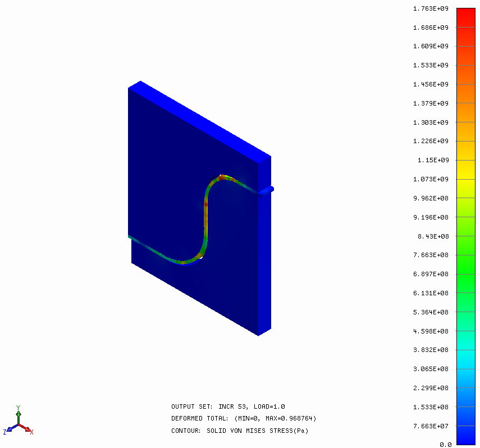Click legend value 1.533E+09
Viewport: 480px width, 448px height.
pyautogui.click(x=431, y=65)
